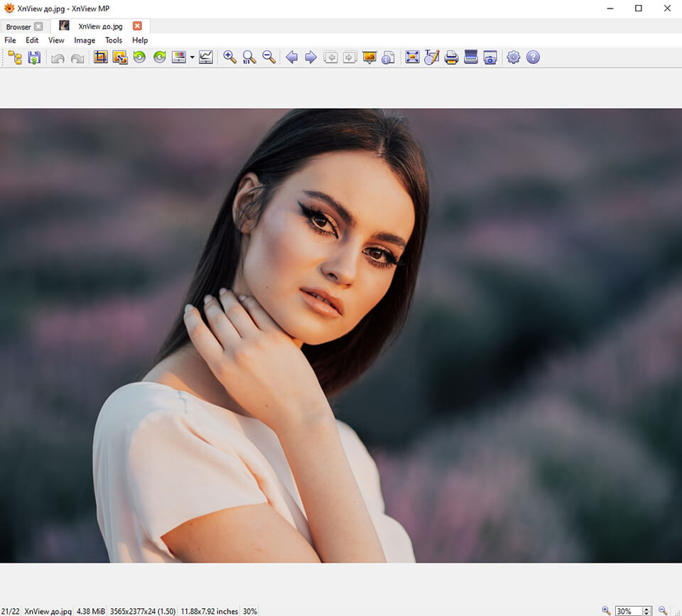Rotate the image clockwise
The width and height of the screenshot is (682, 616).
pos(158,58)
